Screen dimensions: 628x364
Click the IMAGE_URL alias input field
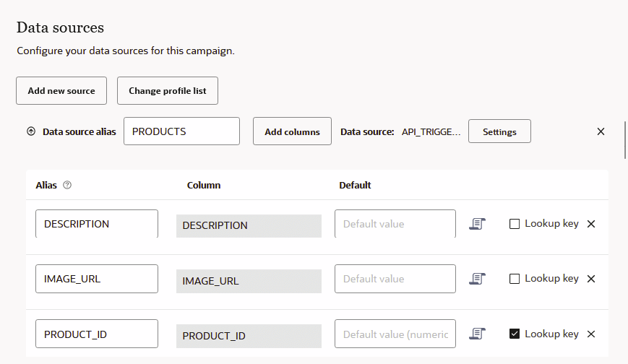(x=97, y=279)
